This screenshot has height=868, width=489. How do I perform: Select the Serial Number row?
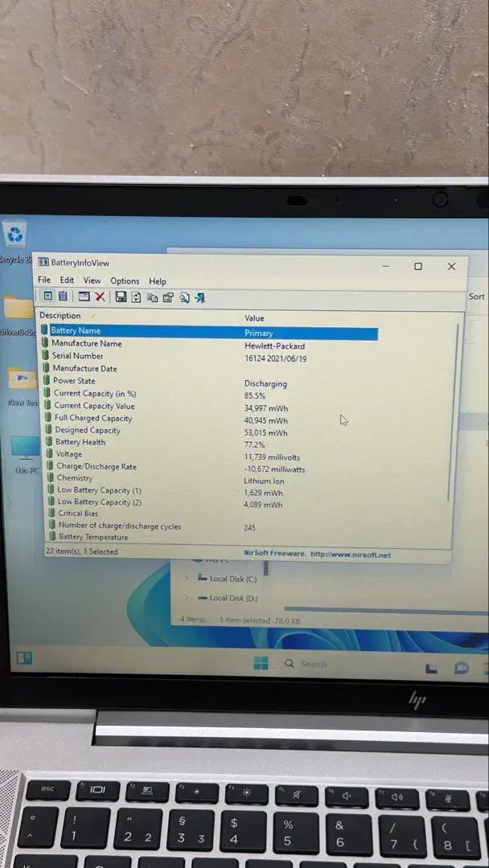point(209,357)
